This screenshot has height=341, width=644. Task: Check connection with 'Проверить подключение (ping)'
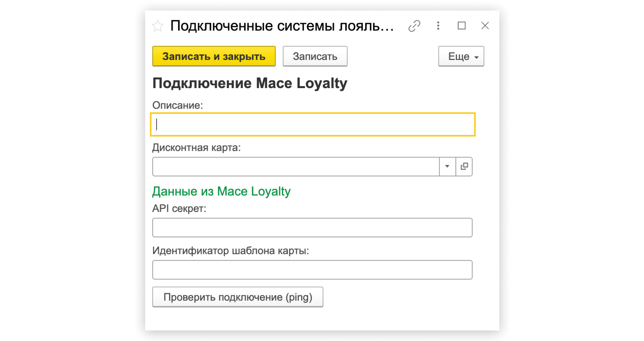(x=238, y=297)
